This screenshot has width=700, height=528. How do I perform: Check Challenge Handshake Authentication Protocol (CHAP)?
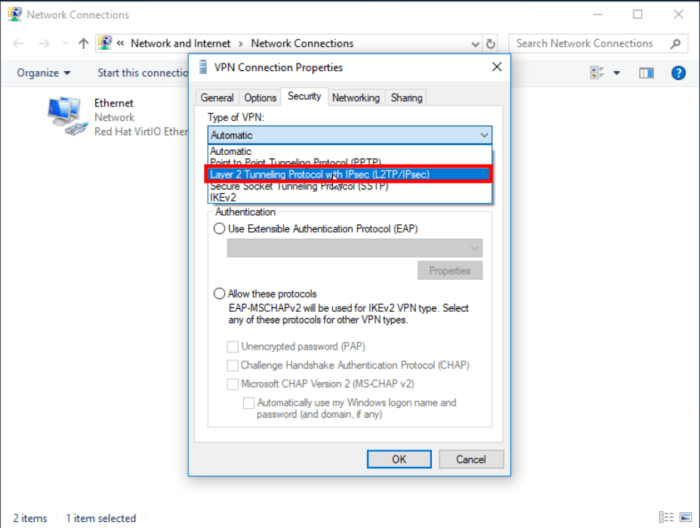pos(233,366)
